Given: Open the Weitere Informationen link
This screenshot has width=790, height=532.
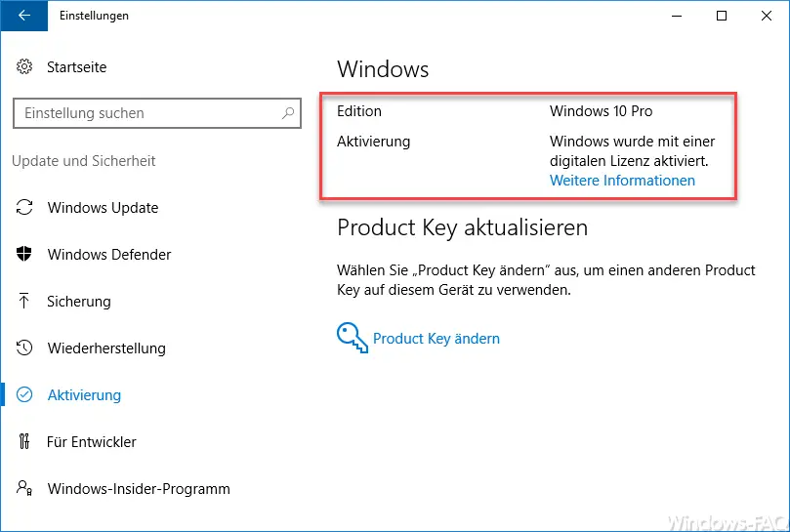Looking at the screenshot, I should click(x=622, y=181).
